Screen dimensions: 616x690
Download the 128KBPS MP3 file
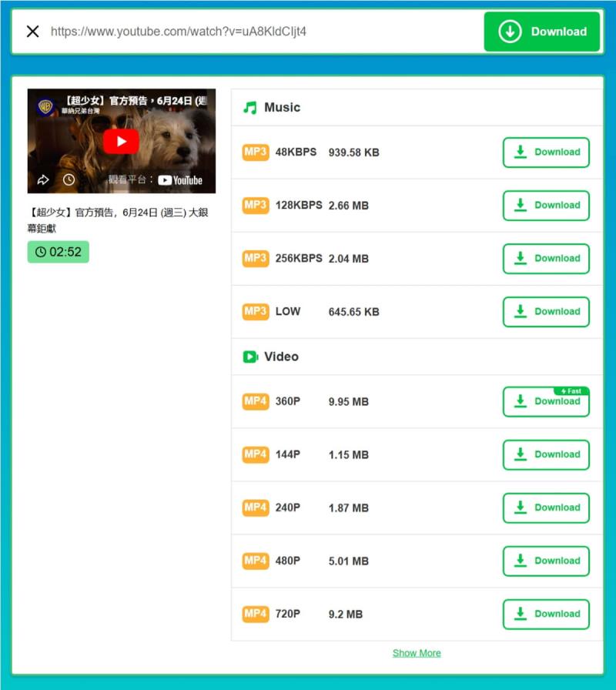[x=546, y=205]
